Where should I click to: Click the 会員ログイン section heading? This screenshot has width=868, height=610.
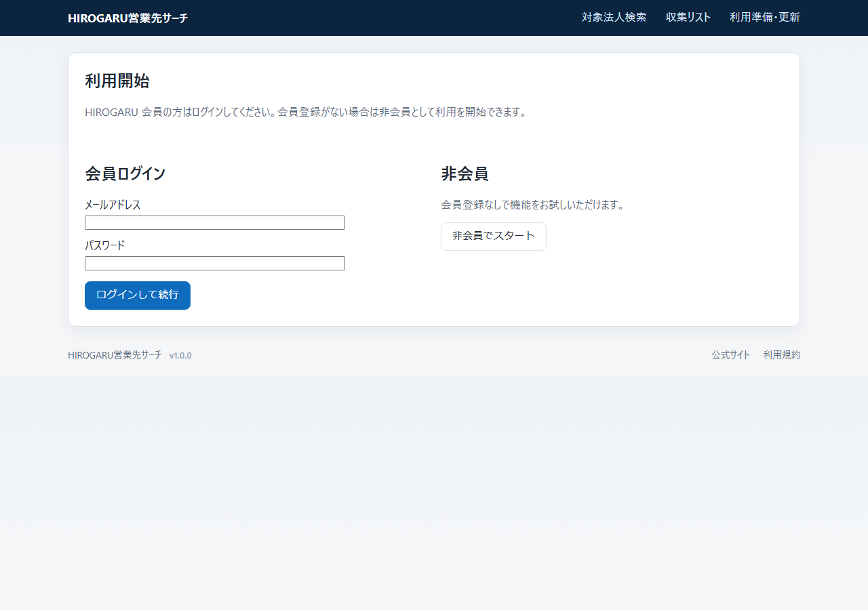click(x=125, y=174)
